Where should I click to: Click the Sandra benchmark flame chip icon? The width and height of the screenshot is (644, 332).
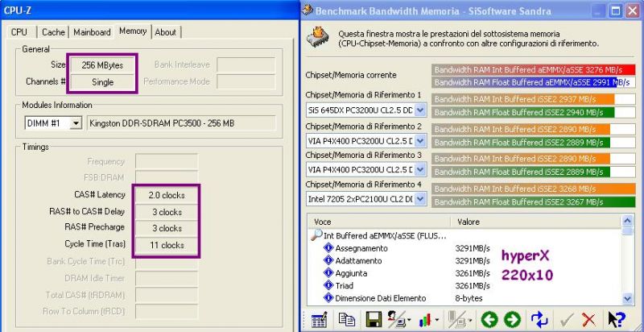pyautogui.click(x=317, y=36)
